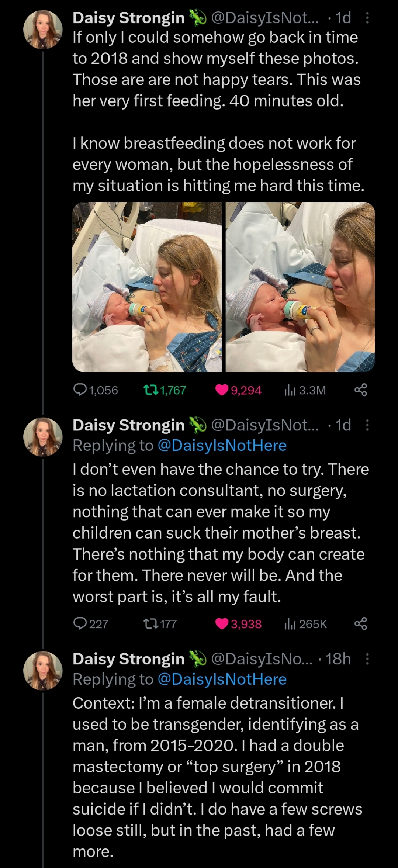Open more options on the second tweet
The image size is (398, 868).
(367, 425)
